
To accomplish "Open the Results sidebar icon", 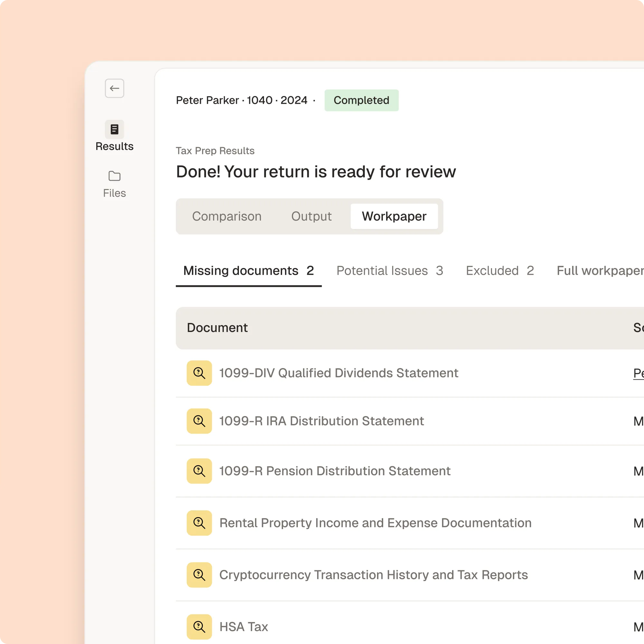I will point(114,129).
